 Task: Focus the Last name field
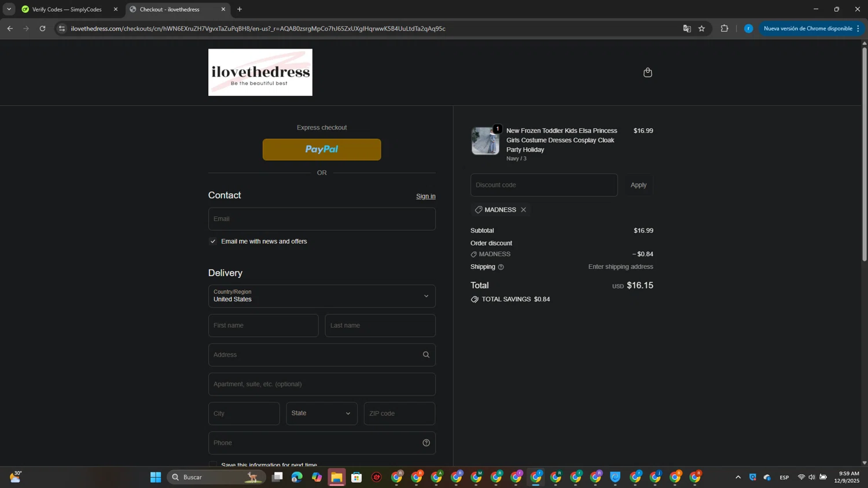pos(380,326)
